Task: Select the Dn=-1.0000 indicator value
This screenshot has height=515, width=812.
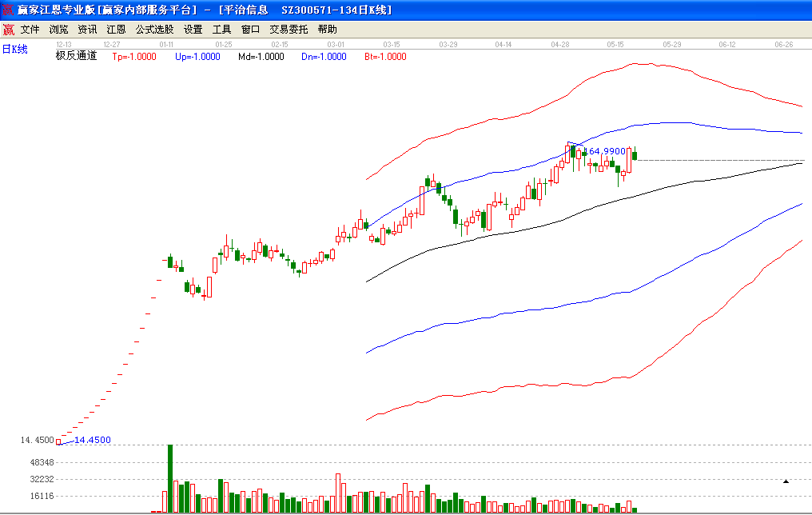Action: (324, 57)
